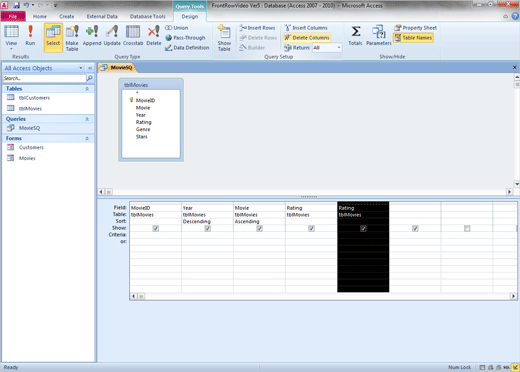Open the Show Table dialog
Screen dimensions: 520x372
tap(224, 38)
